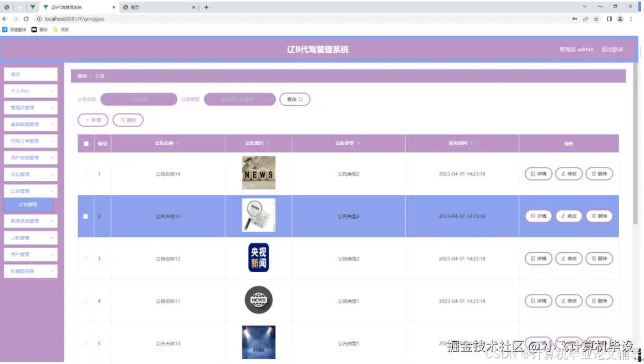The image size is (644, 364).
Task: Reload the page with the refresh icon
Action: tap(26, 19)
